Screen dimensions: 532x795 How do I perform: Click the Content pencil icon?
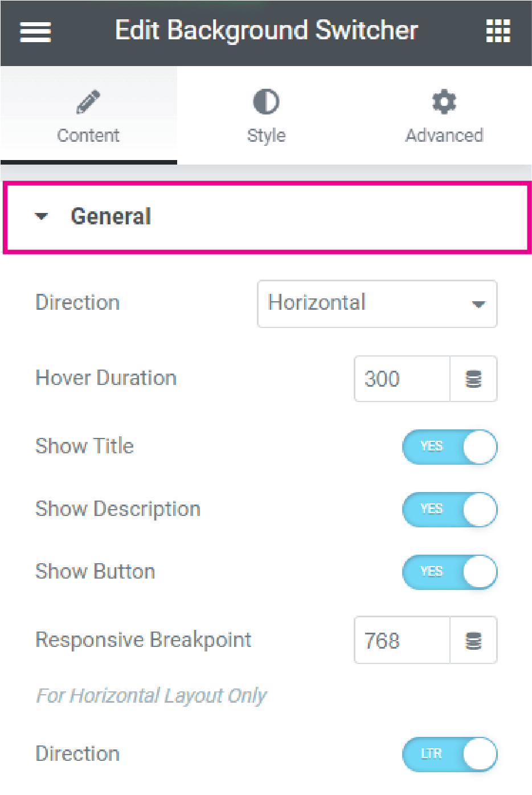88,102
